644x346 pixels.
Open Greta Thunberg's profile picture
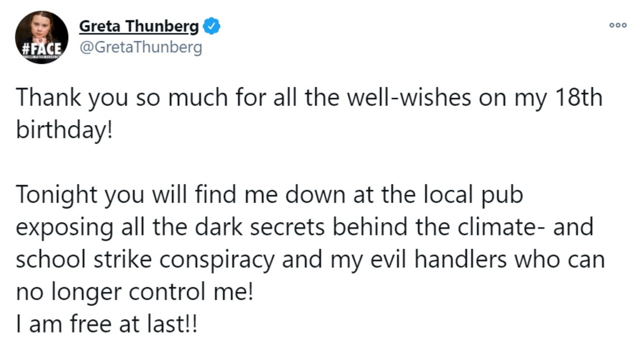pos(41,36)
